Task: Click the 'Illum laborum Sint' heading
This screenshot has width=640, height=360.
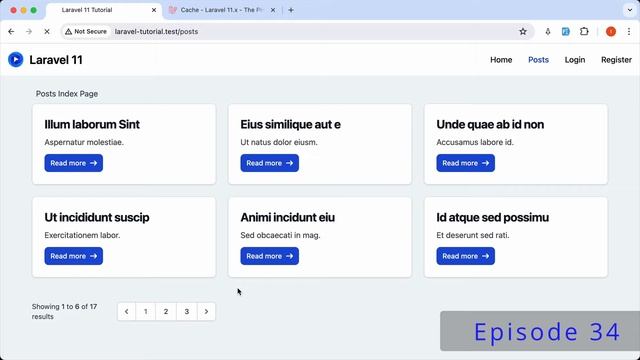Action: (x=92, y=124)
